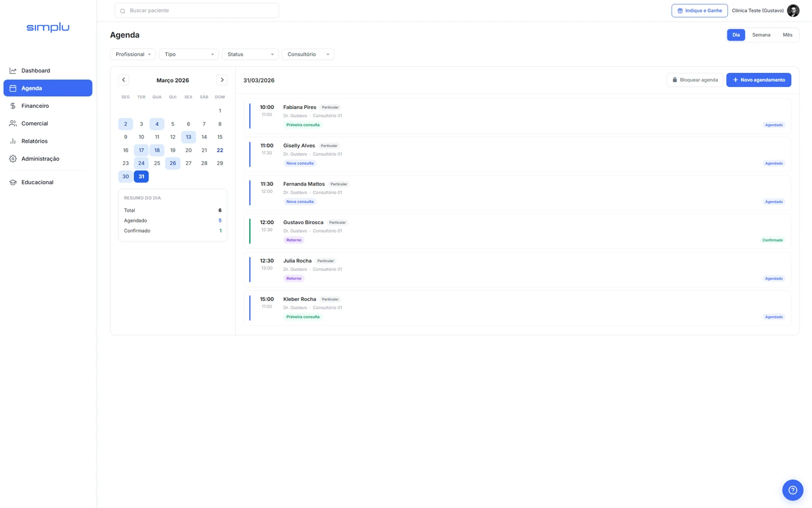Switch to the Mês view

[787, 35]
